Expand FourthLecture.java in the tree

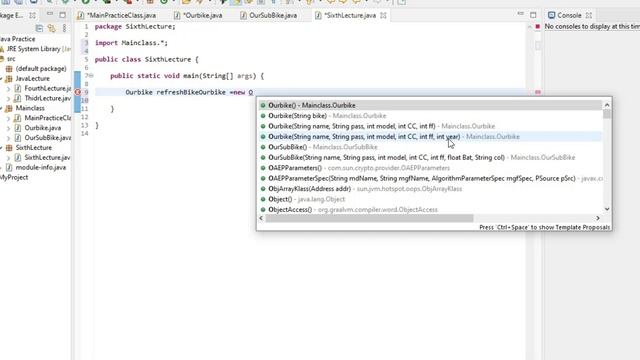point(8,89)
